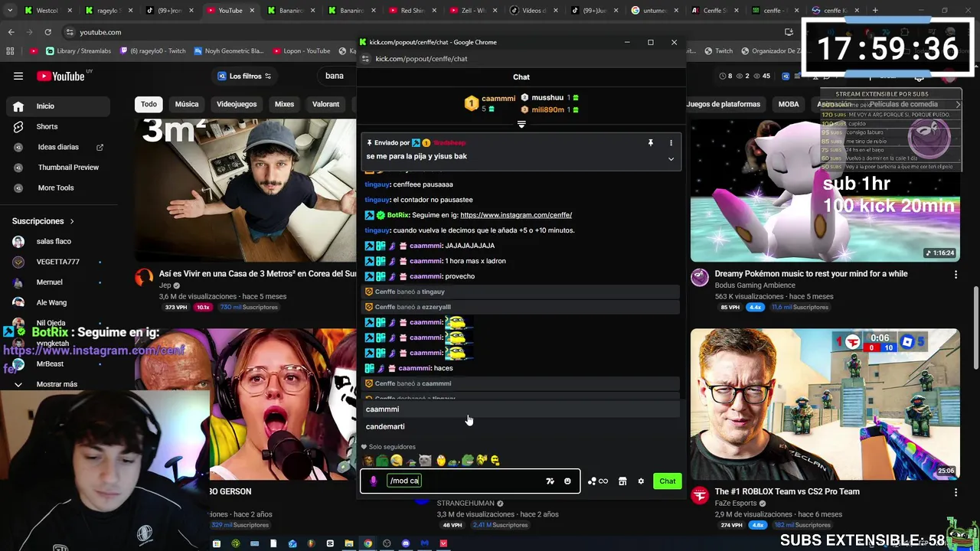The image size is (980, 551).
Task: Expand the pinned message chevron
Action: coord(671,159)
